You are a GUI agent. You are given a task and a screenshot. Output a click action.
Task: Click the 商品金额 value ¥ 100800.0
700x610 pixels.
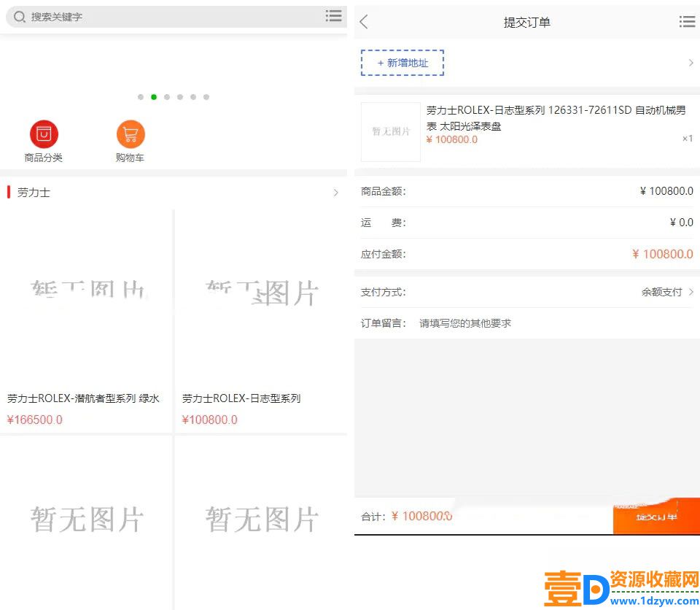(666, 191)
